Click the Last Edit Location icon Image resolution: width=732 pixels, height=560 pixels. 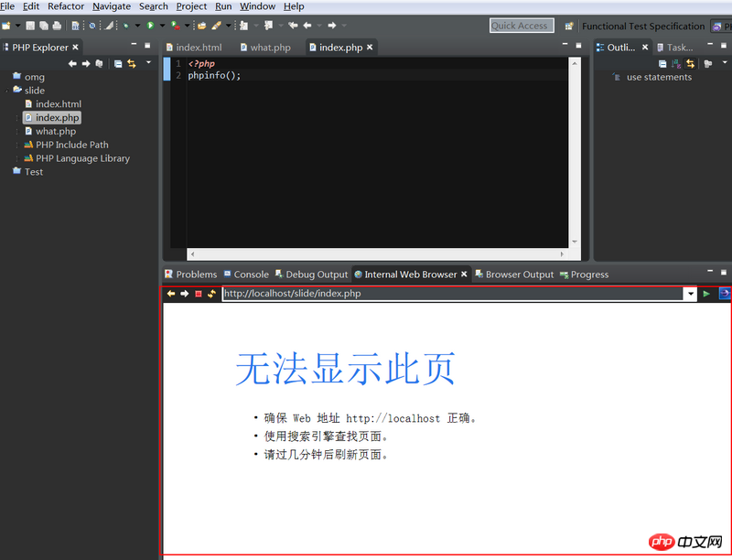tap(293, 26)
